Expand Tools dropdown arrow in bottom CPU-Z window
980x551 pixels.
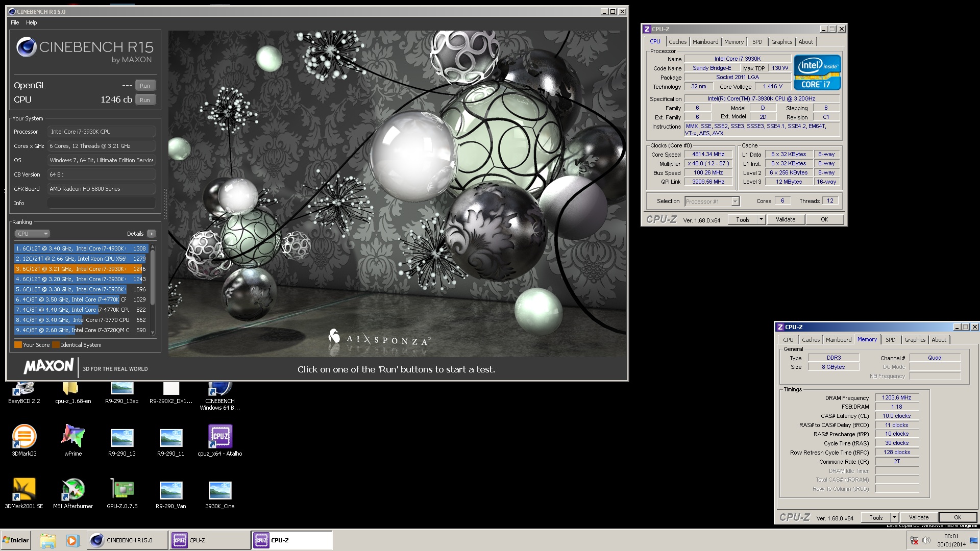894,518
